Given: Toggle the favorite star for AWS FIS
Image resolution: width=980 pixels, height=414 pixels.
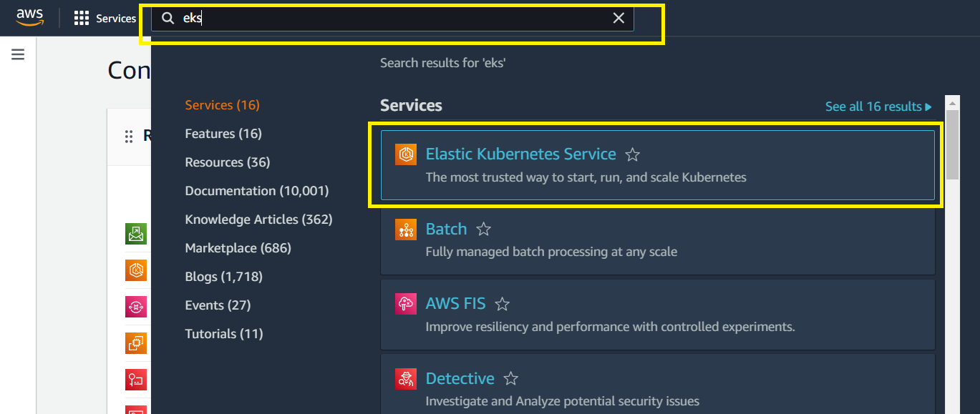Looking at the screenshot, I should [502, 302].
